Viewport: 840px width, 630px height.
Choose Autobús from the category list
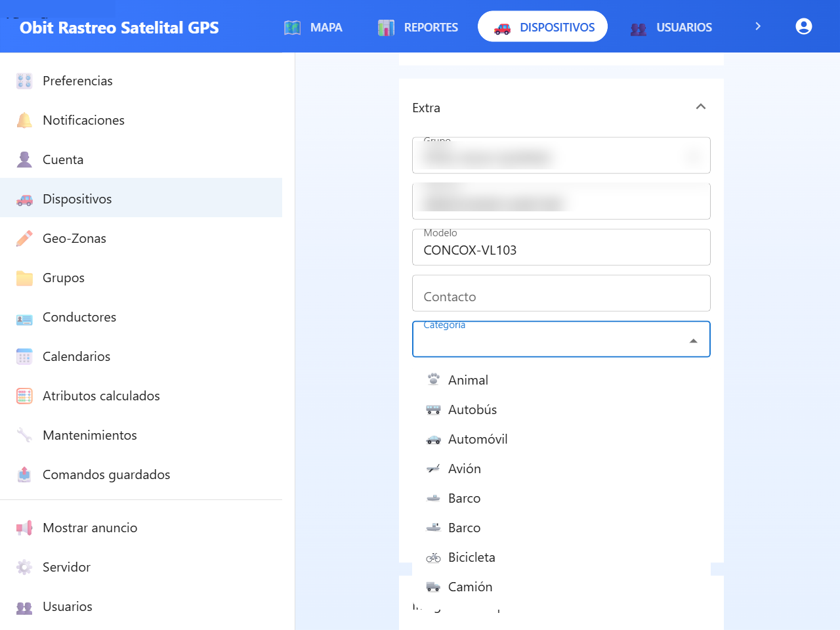561,409
